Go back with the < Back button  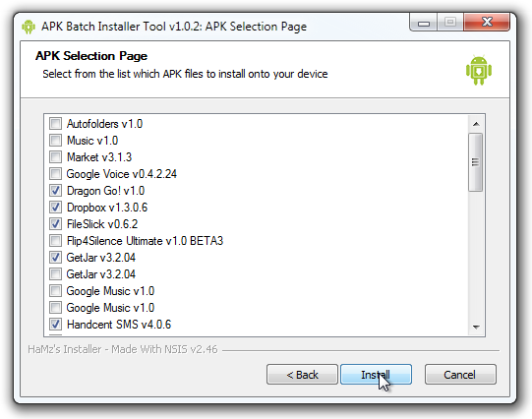click(302, 375)
